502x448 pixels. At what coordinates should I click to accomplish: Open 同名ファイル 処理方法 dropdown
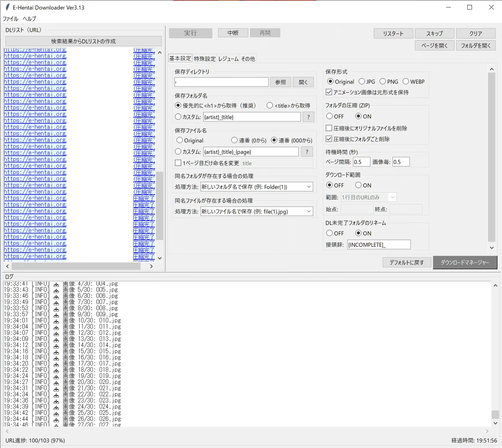coord(256,212)
